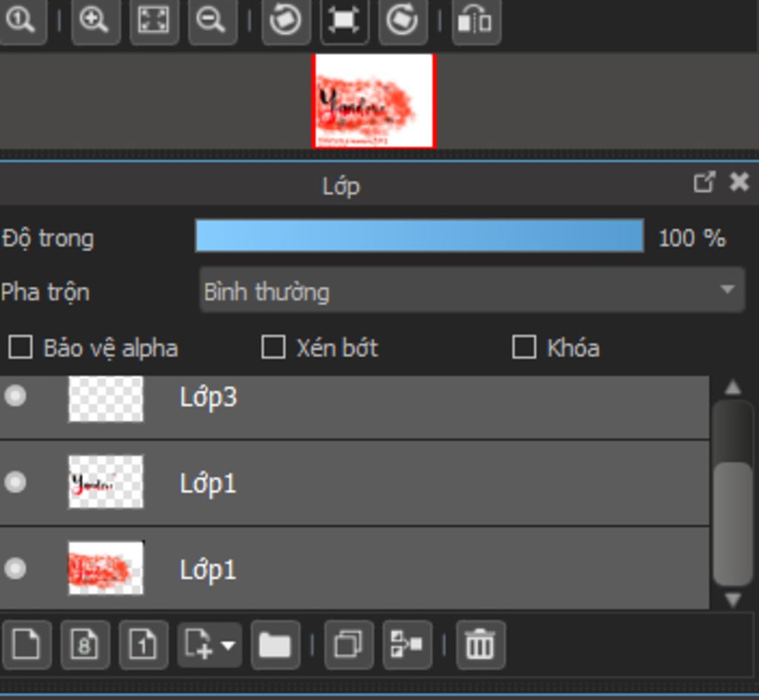Check the Khóa lock checkbox
The width and height of the screenshot is (759, 700).
click(524, 347)
